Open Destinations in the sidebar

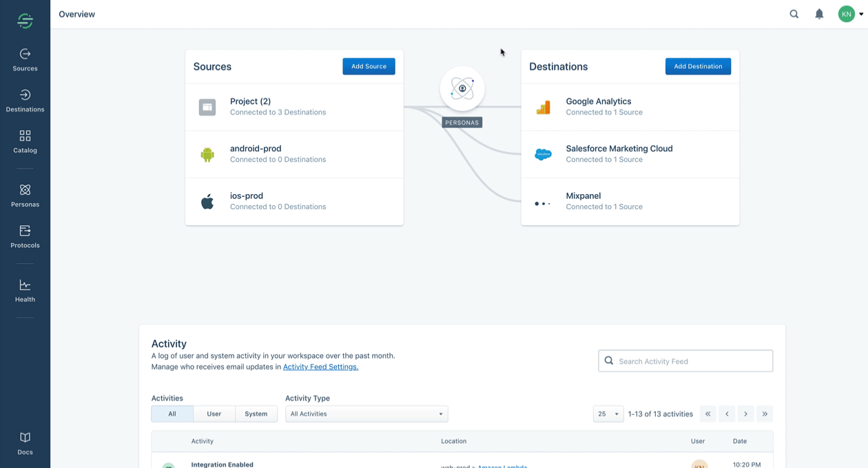[x=25, y=100]
